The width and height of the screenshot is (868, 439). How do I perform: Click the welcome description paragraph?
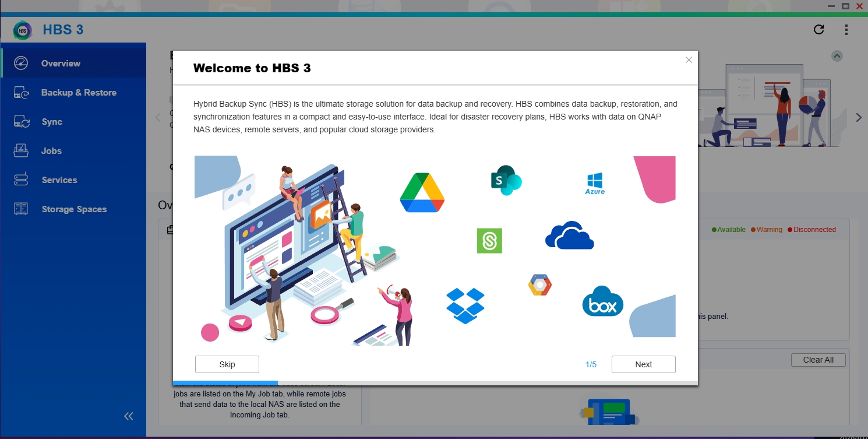point(435,117)
